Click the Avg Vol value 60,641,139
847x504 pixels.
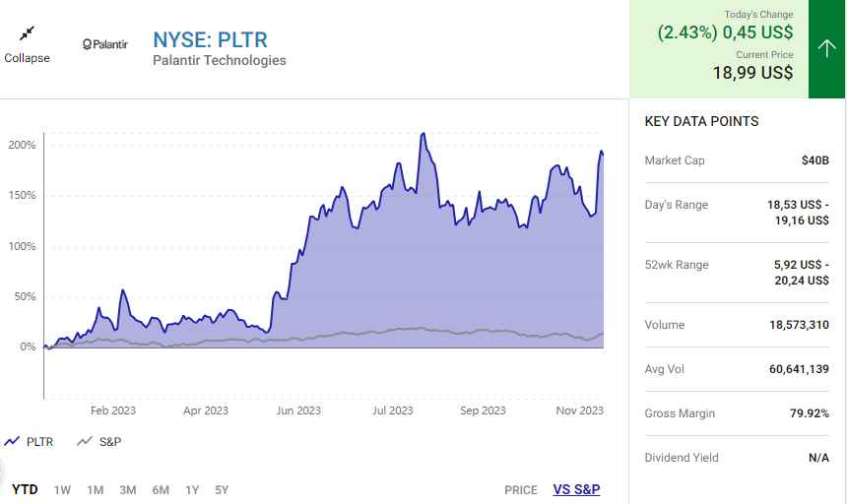click(799, 369)
